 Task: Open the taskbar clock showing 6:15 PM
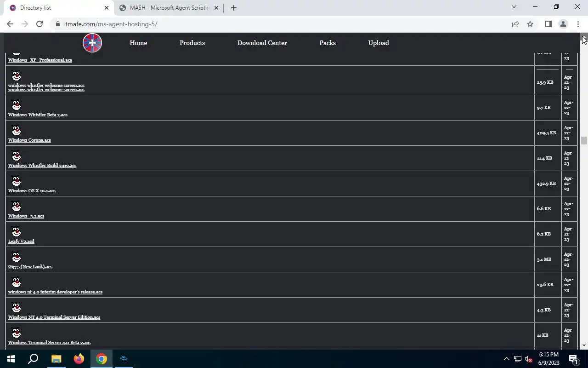point(548,359)
